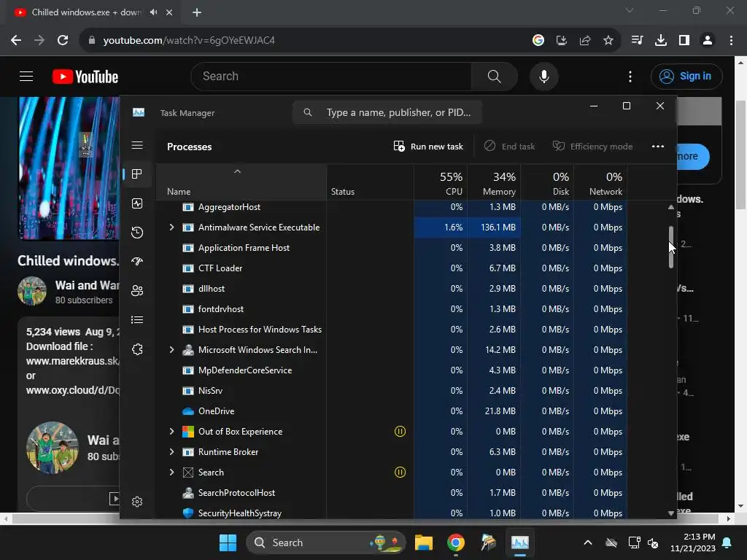
Task: Sort processes by Memory column
Action: 494,182
